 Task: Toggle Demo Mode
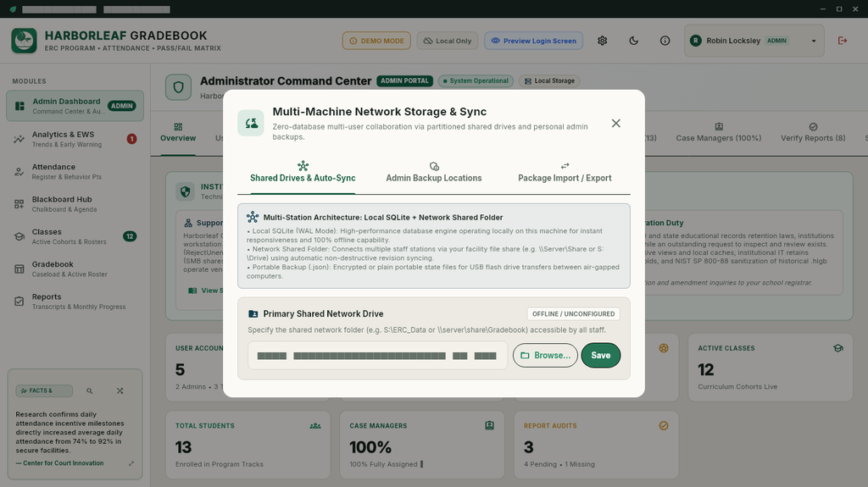click(376, 41)
